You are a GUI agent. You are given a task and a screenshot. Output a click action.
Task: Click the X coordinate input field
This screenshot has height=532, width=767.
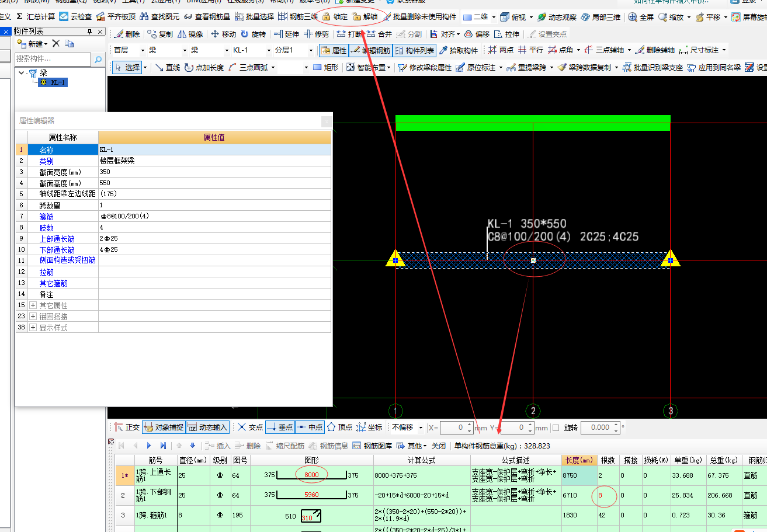(456, 427)
